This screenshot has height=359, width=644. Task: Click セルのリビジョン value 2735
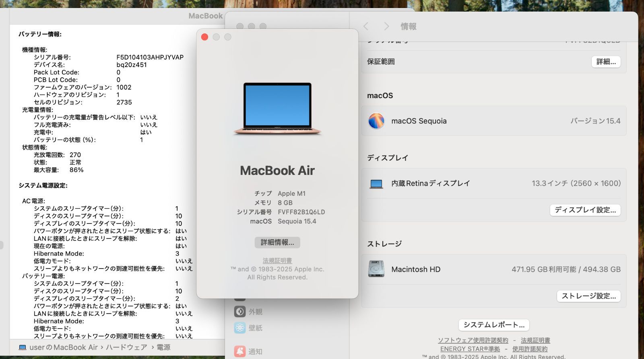pyautogui.click(x=124, y=103)
